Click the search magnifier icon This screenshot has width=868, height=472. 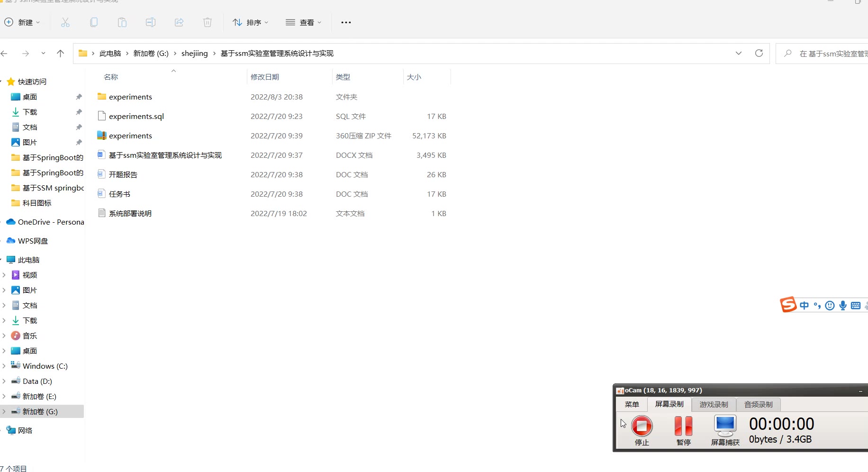pyautogui.click(x=788, y=53)
